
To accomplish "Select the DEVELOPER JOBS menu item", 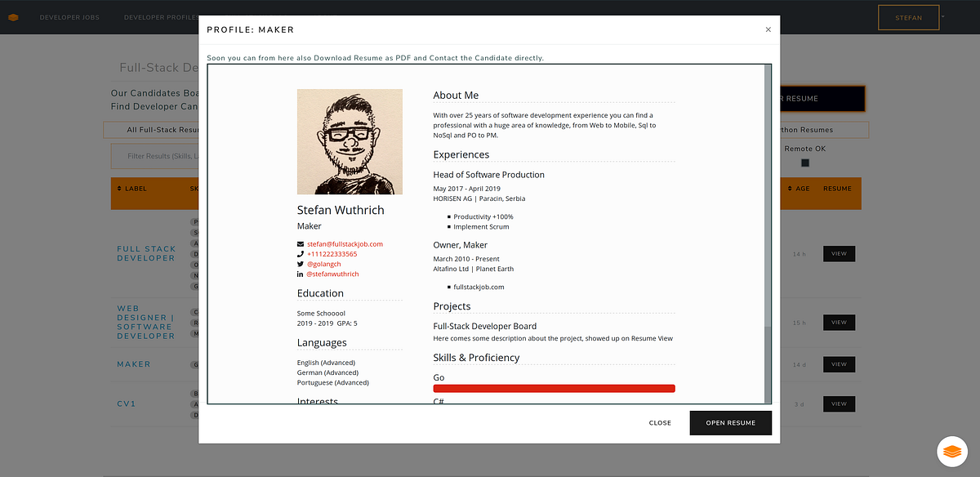I will click(69, 16).
